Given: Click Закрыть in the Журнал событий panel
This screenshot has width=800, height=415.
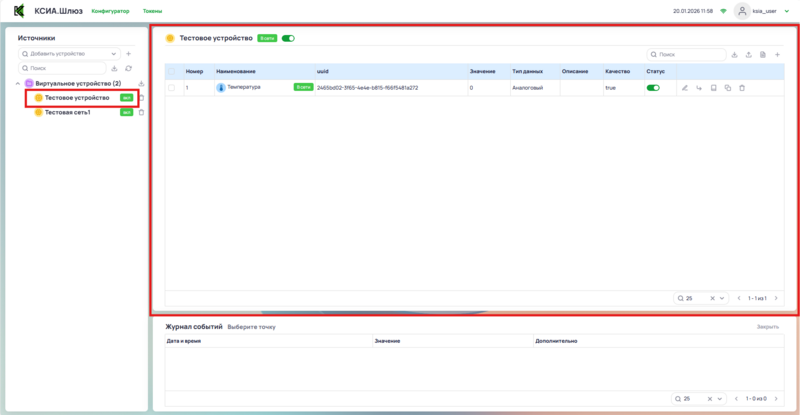Looking at the screenshot, I should tap(767, 327).
